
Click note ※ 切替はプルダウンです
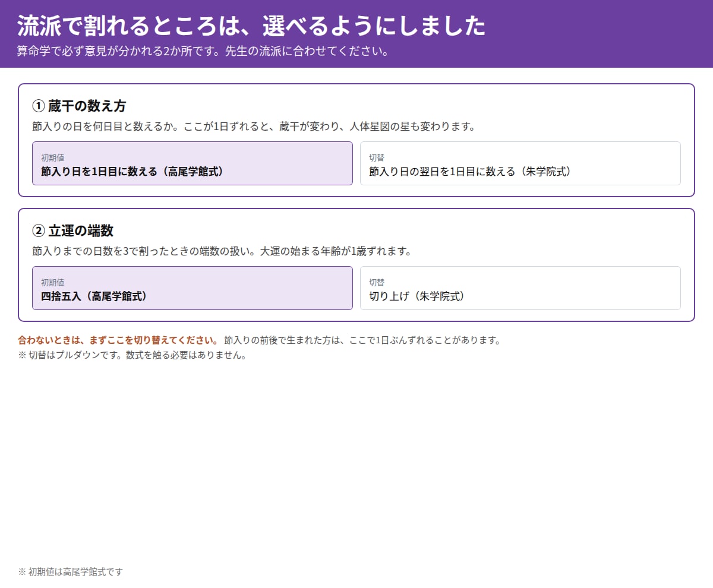(x=71, y=356)
